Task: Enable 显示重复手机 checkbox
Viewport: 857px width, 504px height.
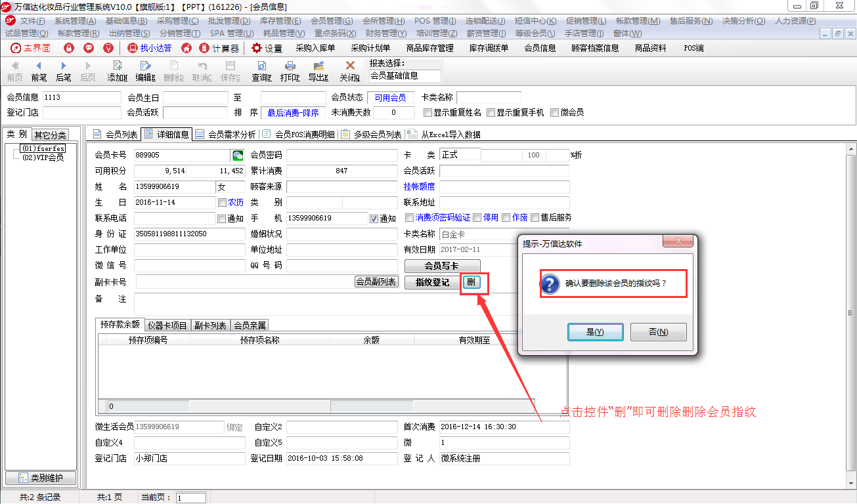Action: (491, 112)
